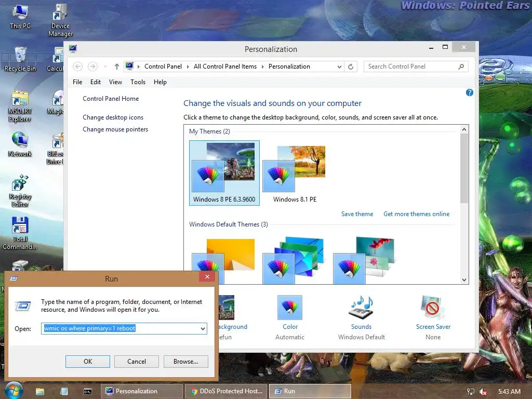532x399 pixels.
Task: Open Registry Editor desktop shortcut
Action: click(x=20, y=191)
